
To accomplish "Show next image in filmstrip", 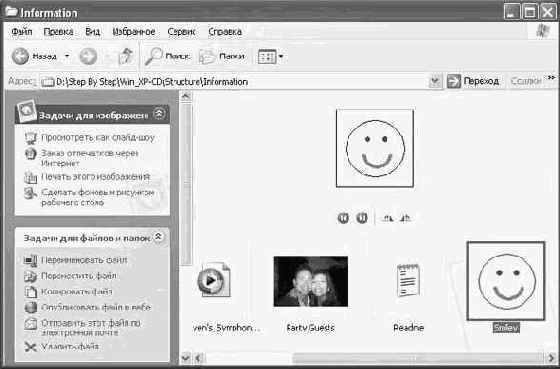I will click(361, 218).
